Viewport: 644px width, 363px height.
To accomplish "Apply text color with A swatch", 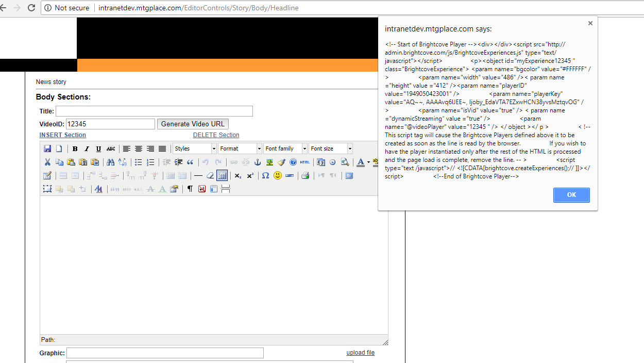I will (x=361, y=162).
